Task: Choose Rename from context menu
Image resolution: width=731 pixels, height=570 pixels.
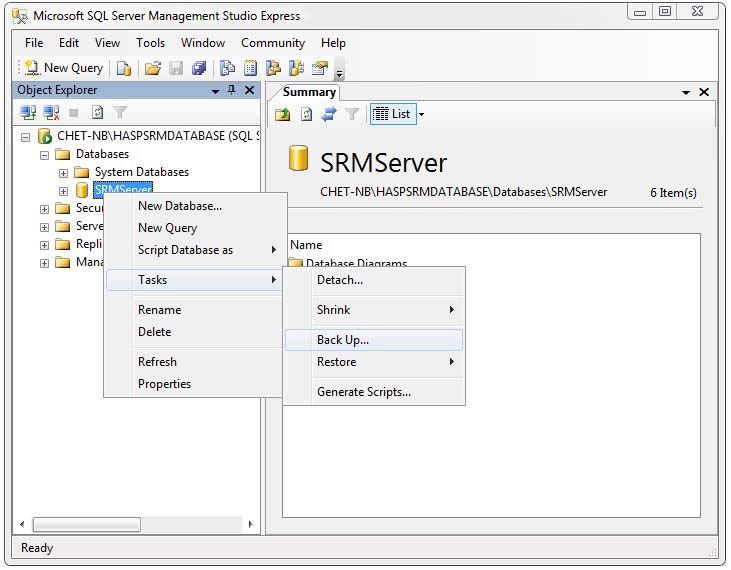Action: (x=194, y=310)
